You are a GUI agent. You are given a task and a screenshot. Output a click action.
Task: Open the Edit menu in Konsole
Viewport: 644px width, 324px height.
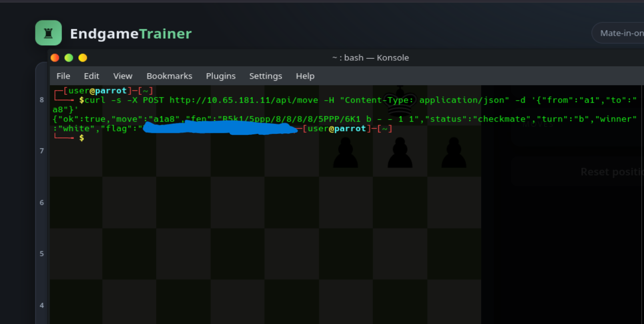[x=91, y=76]
